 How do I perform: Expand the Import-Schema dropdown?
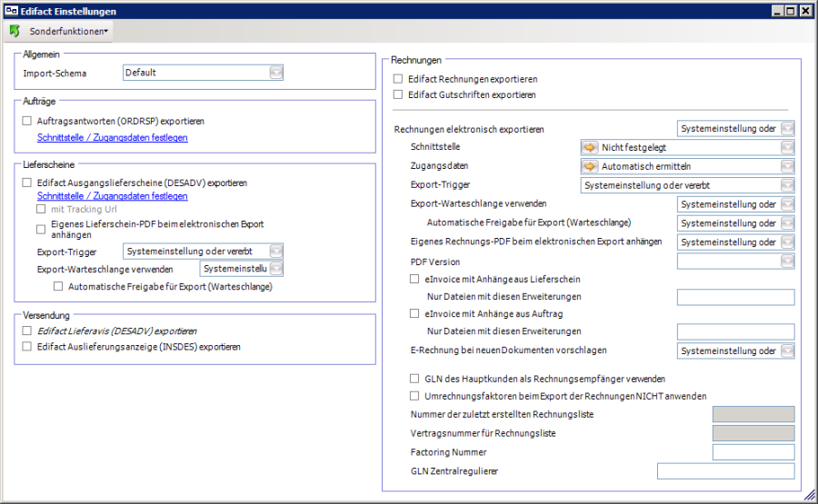tap(275, 73)
